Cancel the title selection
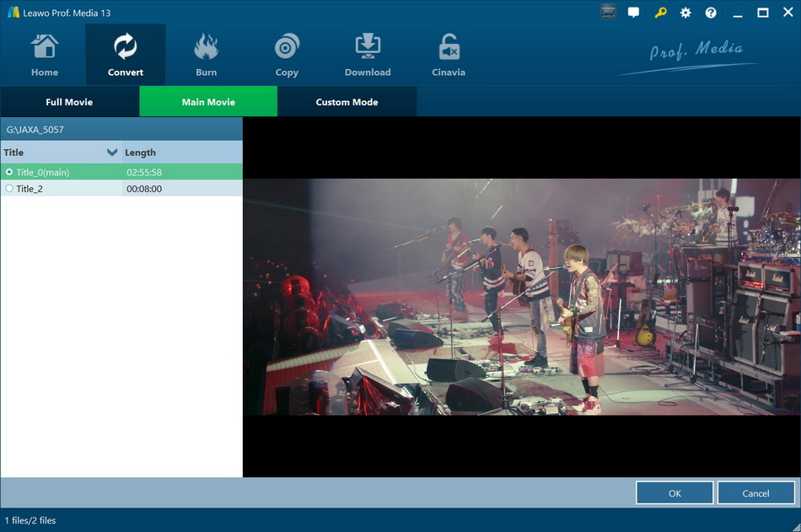801x532 pixels. click(x=755, y=492)
